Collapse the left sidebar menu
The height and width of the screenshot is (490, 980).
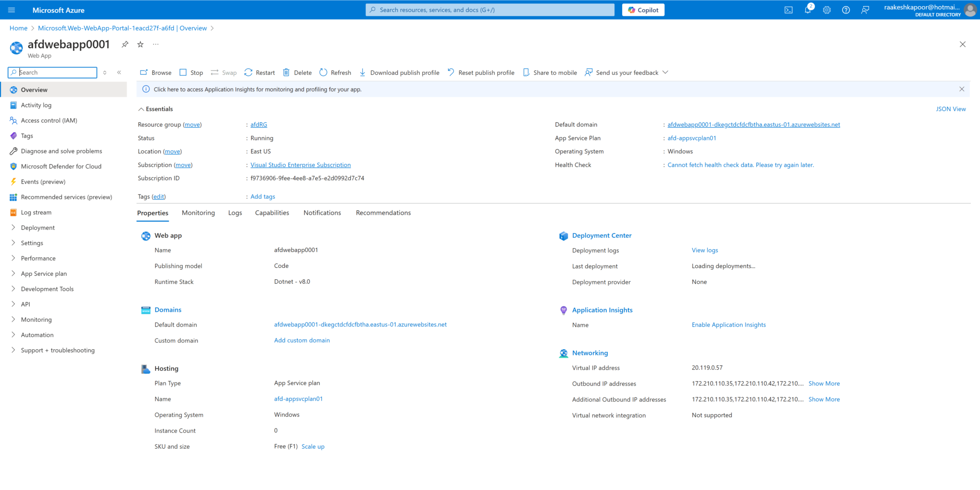pos(119,72)
